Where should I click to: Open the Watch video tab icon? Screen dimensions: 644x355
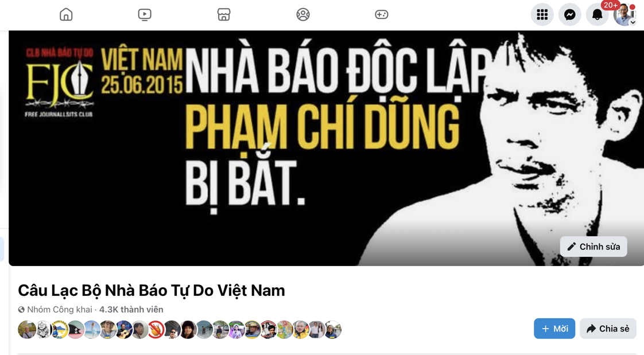tap(145, 15)
